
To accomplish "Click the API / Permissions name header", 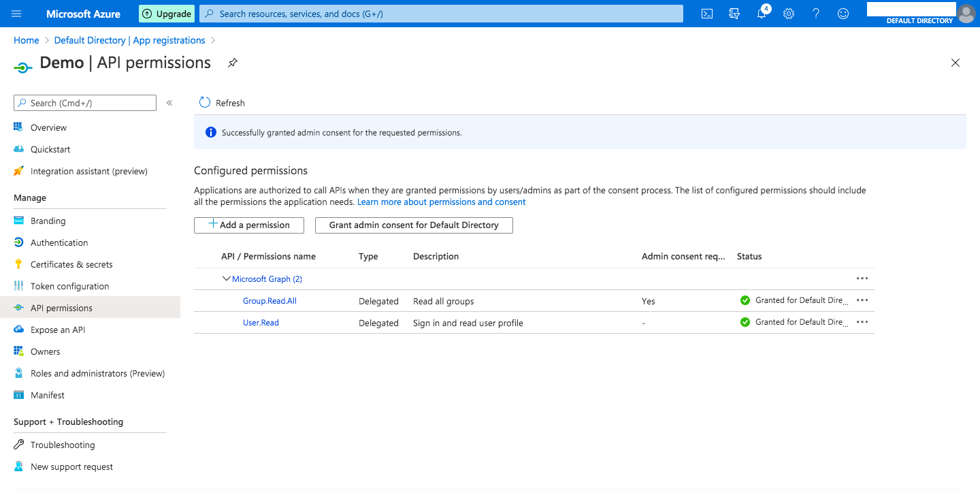I will click(x=268, y=257).
